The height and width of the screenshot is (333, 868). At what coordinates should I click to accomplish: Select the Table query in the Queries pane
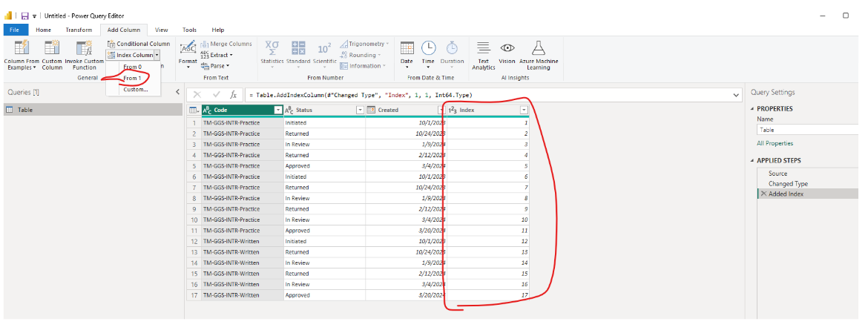click(x=93, y=110)
